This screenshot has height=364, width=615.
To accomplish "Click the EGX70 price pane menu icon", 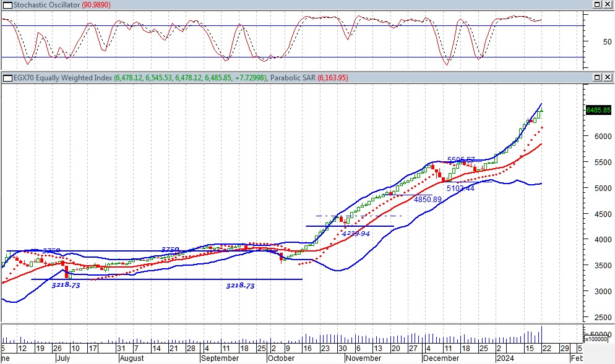I will tap(5, 78).
